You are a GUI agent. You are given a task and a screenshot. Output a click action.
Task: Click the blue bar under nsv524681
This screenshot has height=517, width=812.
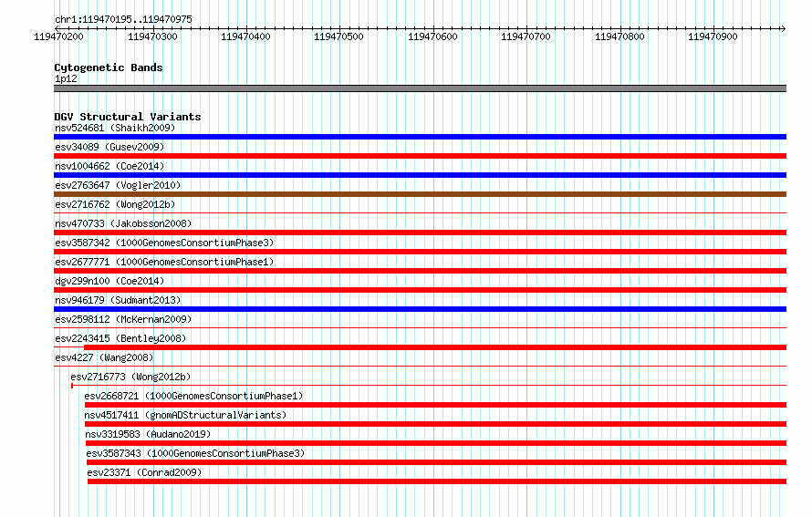(x=420, y=137)
